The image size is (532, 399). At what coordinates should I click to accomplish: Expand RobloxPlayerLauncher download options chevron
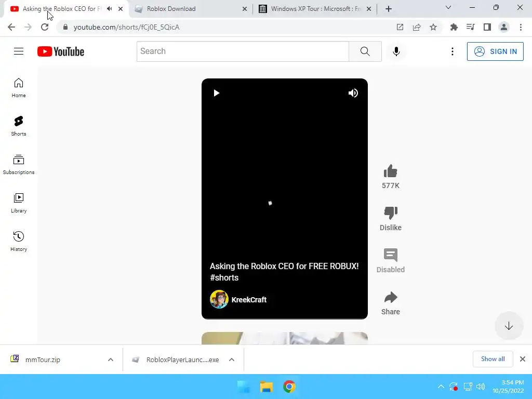click(232, 360)
